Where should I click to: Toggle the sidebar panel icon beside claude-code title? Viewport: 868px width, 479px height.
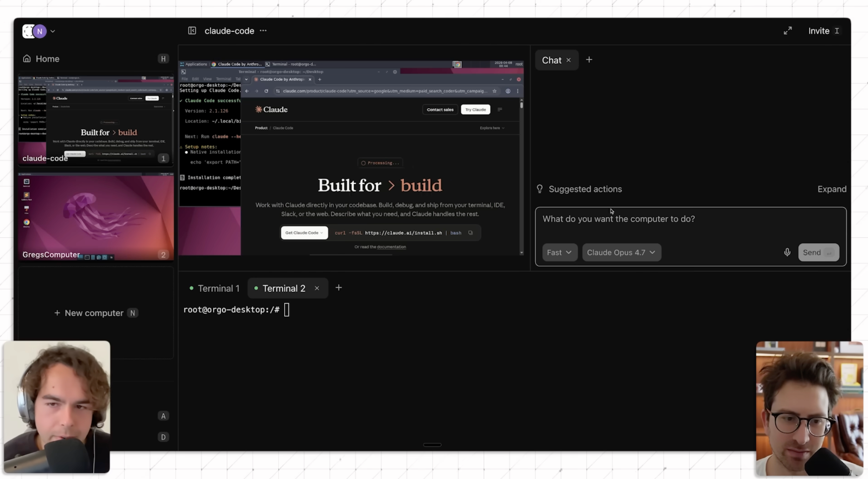point(192,31)
